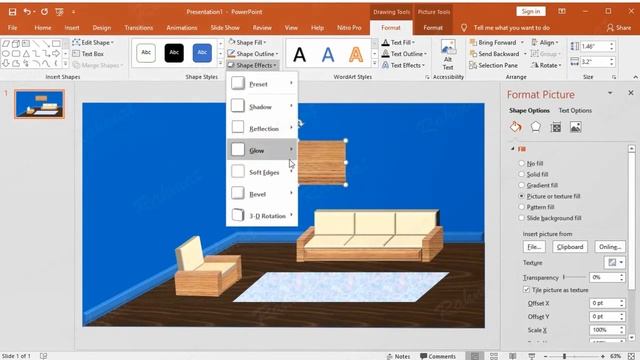Click the Online... picture button
This screenshot has width=640, height=360.
point(610,247)
